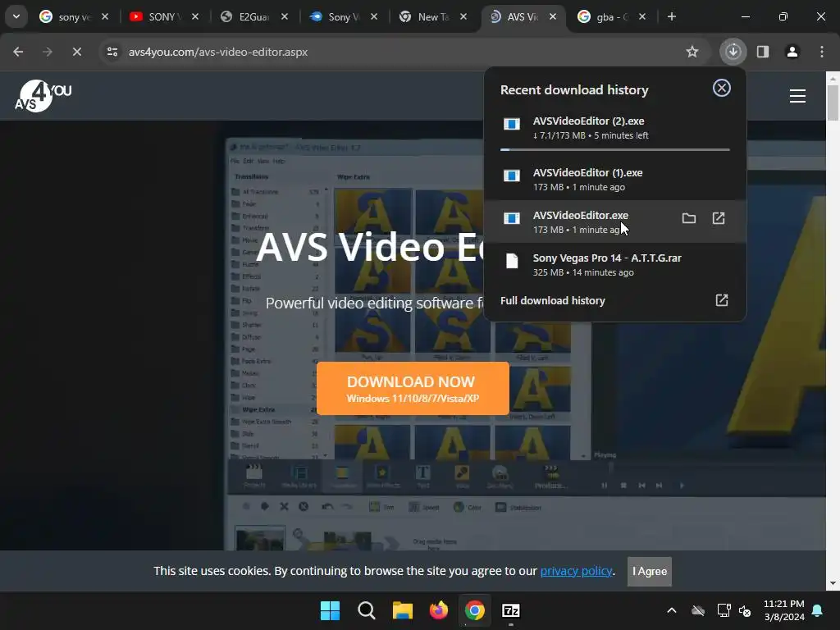This screenshot has width=840, height=630.
Task: Switch to the gba Google tab
Action: [x=610, y=16]
